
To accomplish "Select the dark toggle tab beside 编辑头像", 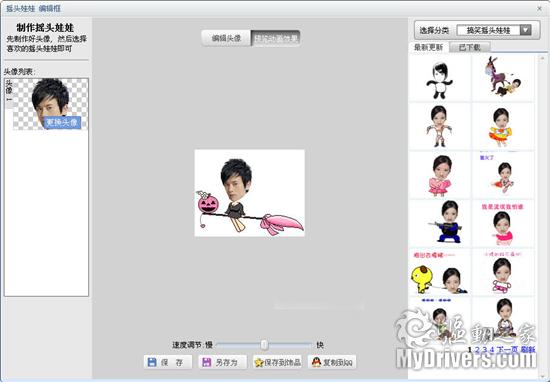I will point(276,38).
